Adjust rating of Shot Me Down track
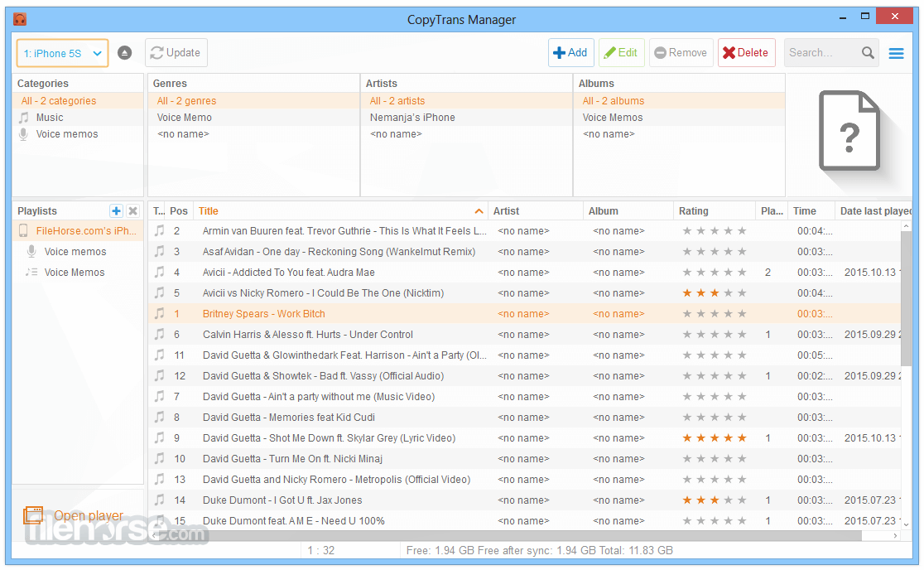 tap(715, 438)
